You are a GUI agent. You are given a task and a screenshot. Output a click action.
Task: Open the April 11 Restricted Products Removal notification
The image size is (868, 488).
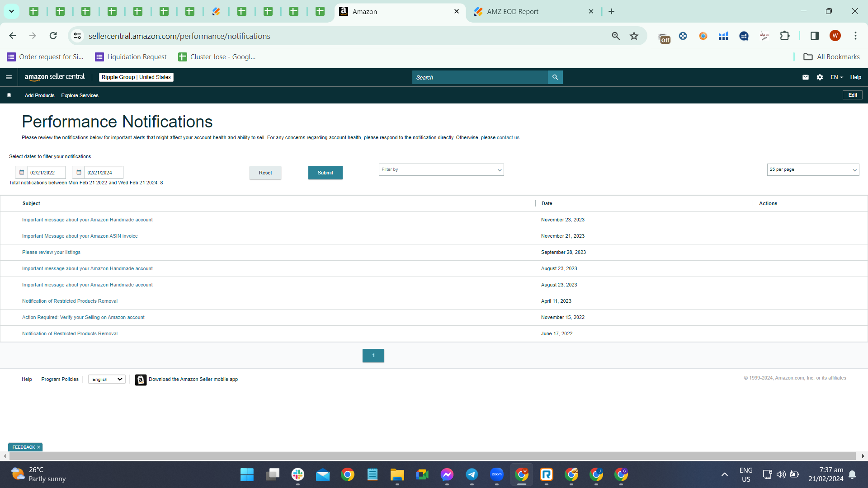[70, 301]
